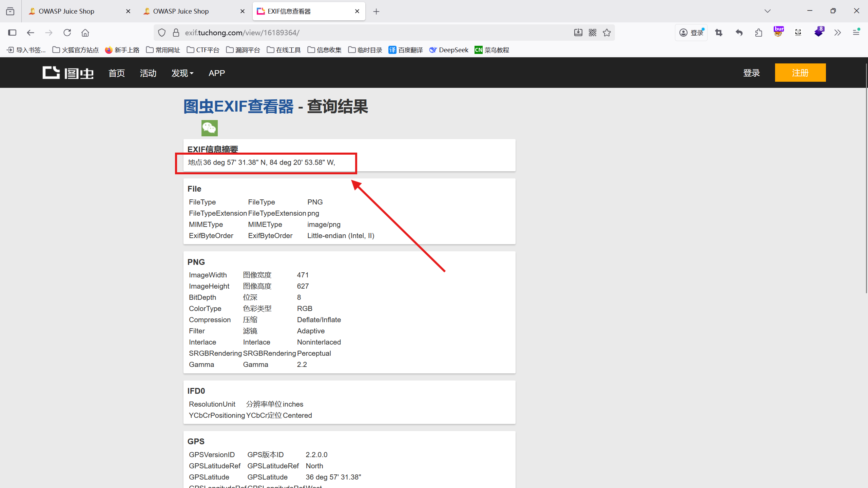Open the extensions puzzle icon
The image size is (868, 488).
[x=759, y=33]
